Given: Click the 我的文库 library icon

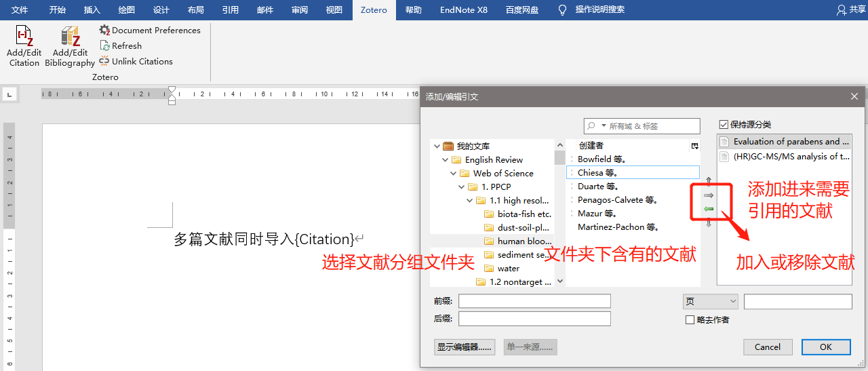Looking at the screenshot, I should click(448, 146).
